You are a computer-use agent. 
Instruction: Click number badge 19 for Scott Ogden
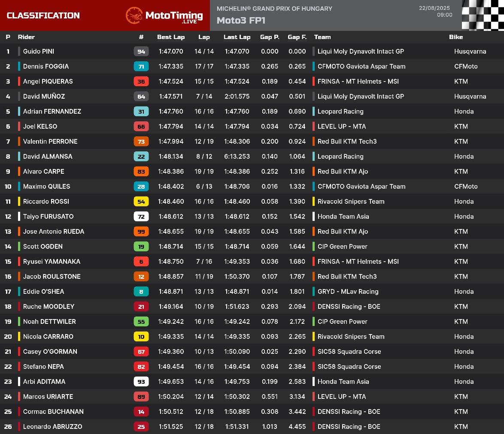141,247
